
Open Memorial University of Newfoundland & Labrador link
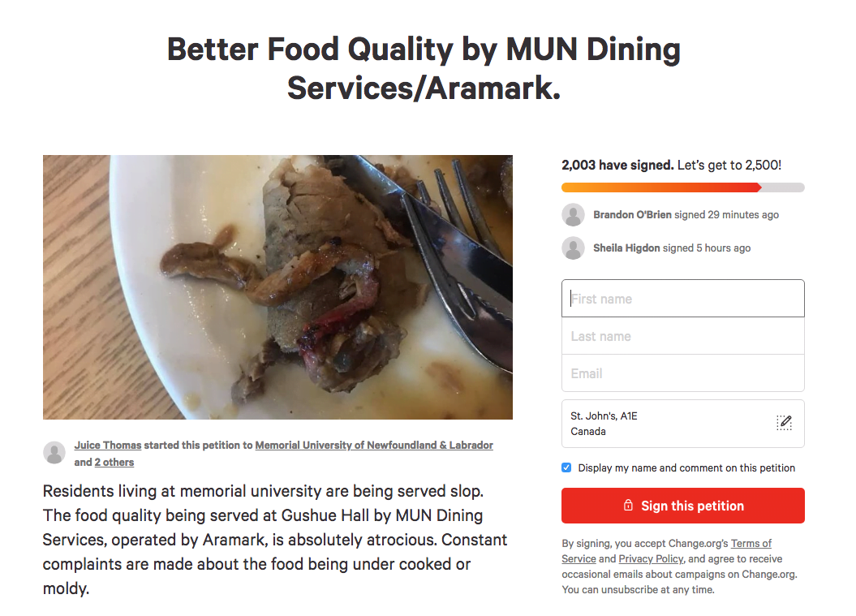click(374, 446)
